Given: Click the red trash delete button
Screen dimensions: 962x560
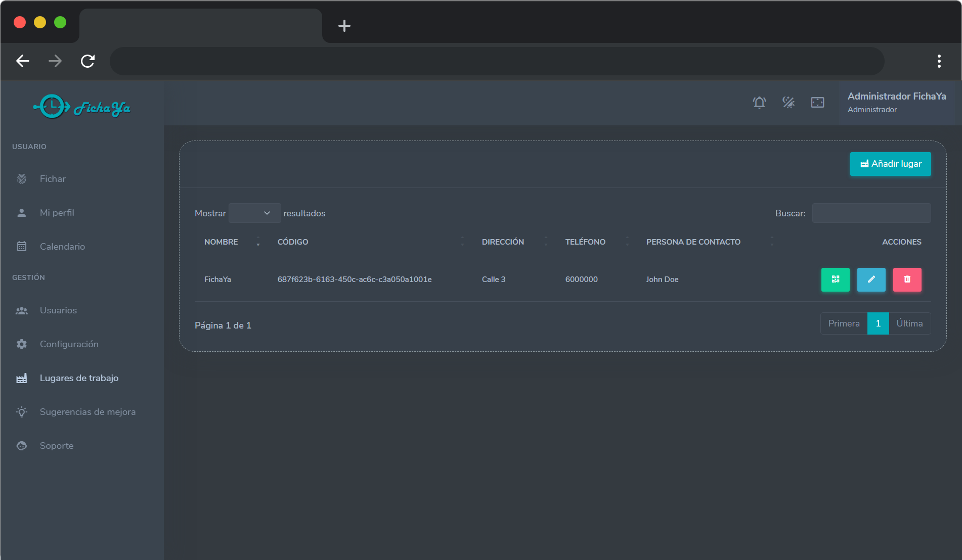Looking at the screenshot, I should click(x=907, y=279).
